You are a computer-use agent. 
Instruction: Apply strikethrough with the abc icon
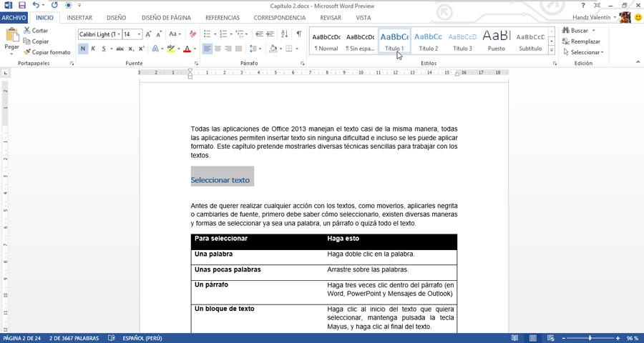pos(120,49)
